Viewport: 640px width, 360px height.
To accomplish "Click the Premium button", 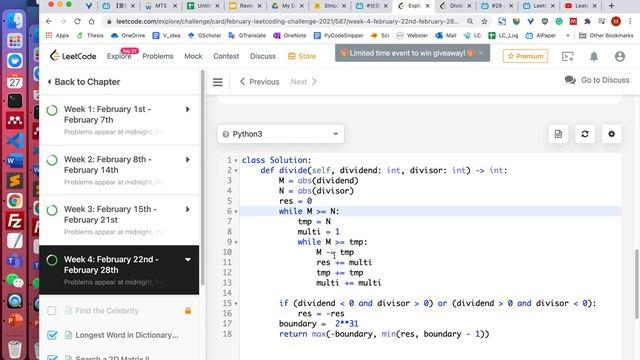I will pyautogui.click(x=525, y=56).
